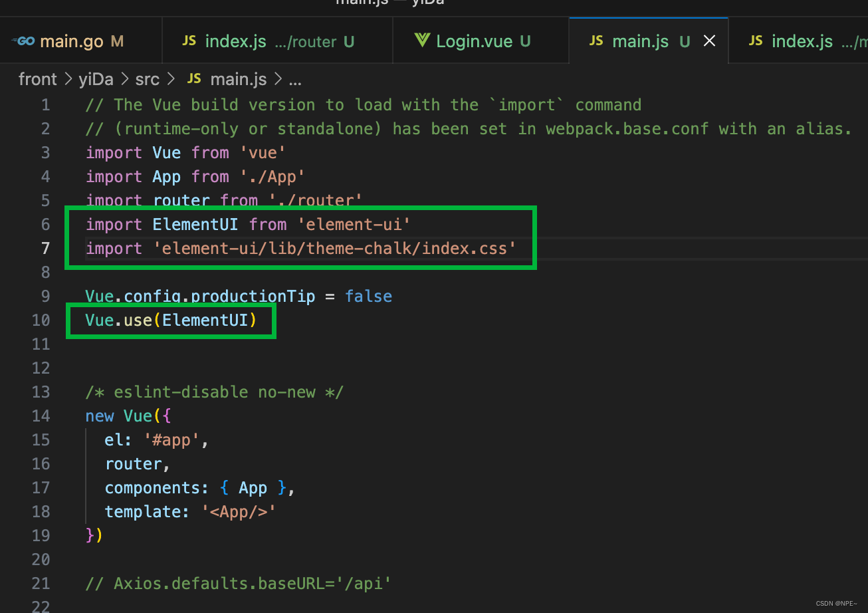Click the 'vue' string on line 3
The height and width of the screenshot is (613, 868).
[x=263, y=153]
